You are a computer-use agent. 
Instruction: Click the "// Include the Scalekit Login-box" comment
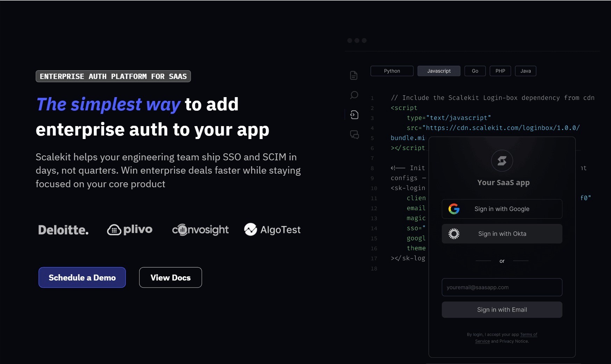[493, 98]
